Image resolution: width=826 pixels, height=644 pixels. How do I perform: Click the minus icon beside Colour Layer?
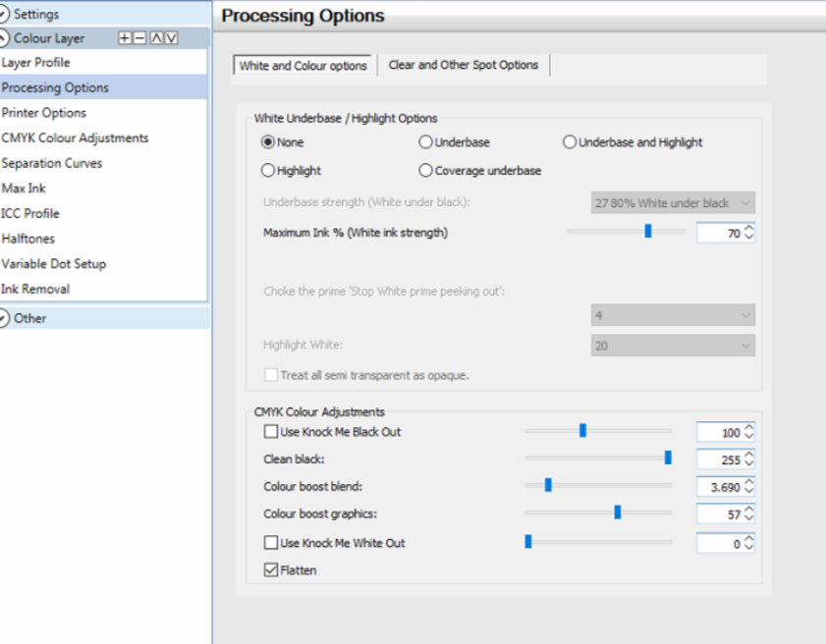(139, 38)
